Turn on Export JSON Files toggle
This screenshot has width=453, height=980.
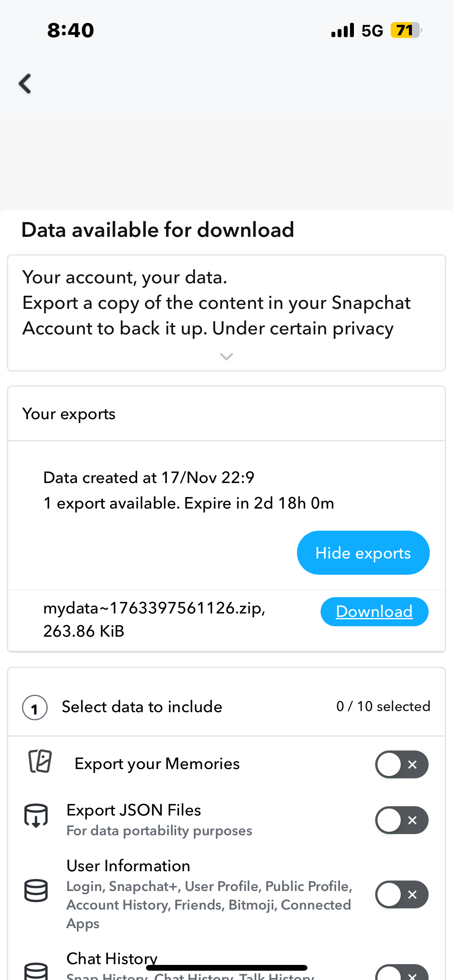point(402,820)
